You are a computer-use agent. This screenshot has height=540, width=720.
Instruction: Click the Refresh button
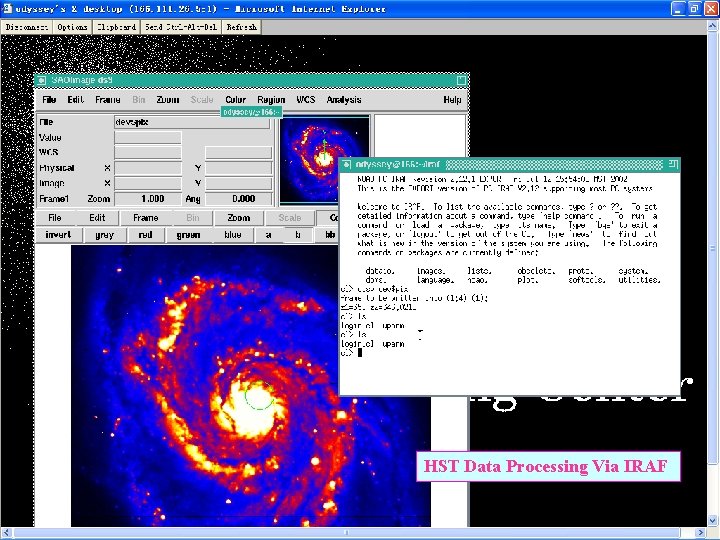pos(242,27)
